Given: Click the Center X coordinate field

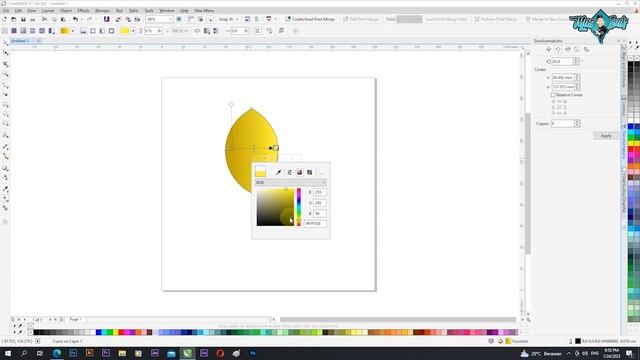Looking at the screenshot, I should tap(563, 77).
